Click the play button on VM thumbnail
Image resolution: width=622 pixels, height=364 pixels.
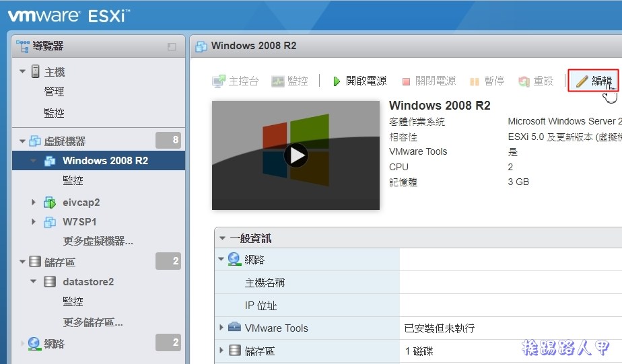coord(296,155)
